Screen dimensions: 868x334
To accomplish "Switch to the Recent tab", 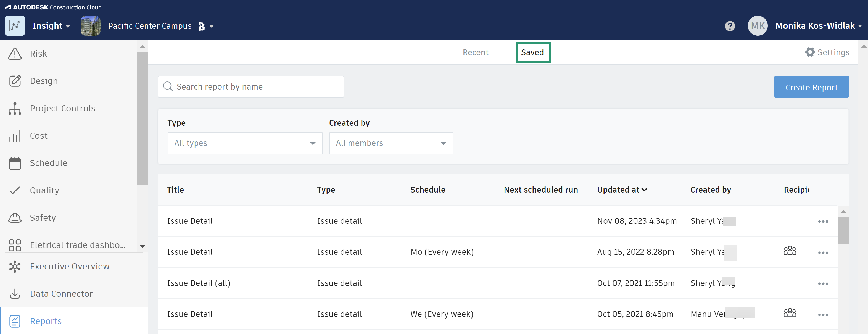I will [475, 52].
